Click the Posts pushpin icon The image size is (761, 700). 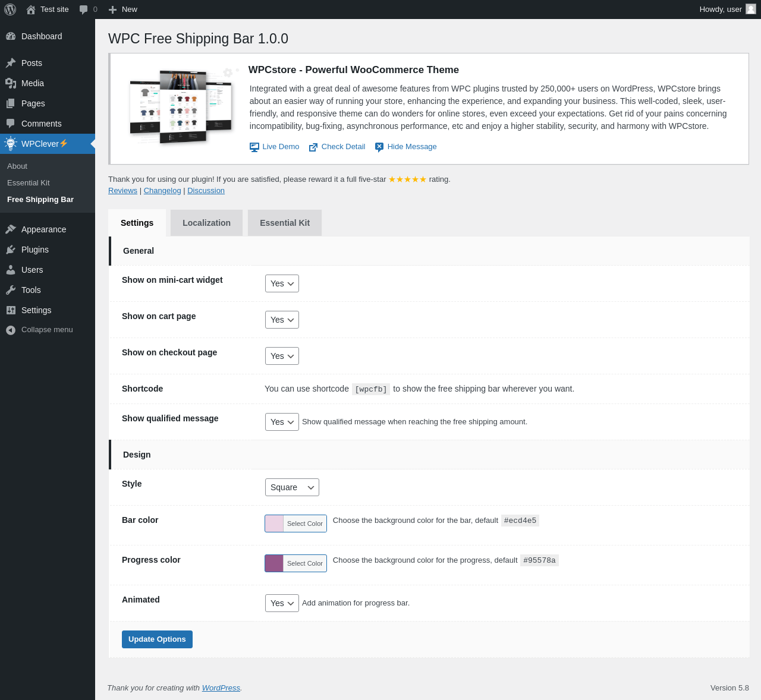[11, 63]
